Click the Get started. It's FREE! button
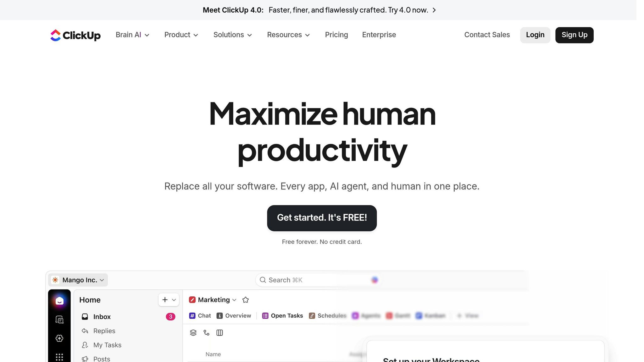 point(322,218)
